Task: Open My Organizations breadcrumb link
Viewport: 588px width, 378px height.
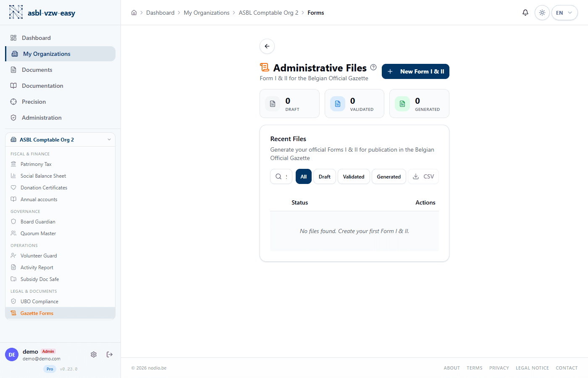Action: tap(207, 13)
